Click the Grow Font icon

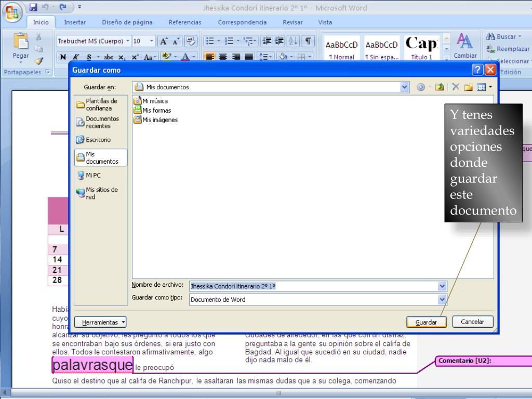click(164, 42)
